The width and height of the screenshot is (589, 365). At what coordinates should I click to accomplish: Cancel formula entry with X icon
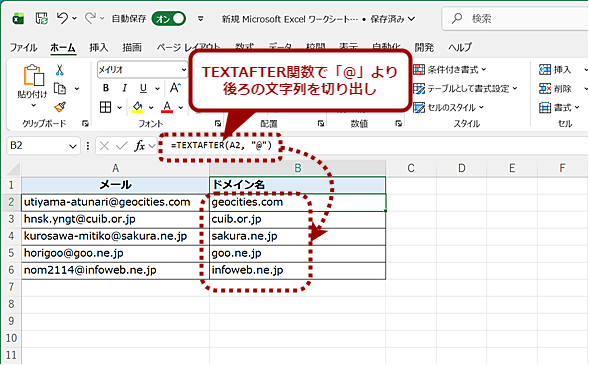[104, 146]
